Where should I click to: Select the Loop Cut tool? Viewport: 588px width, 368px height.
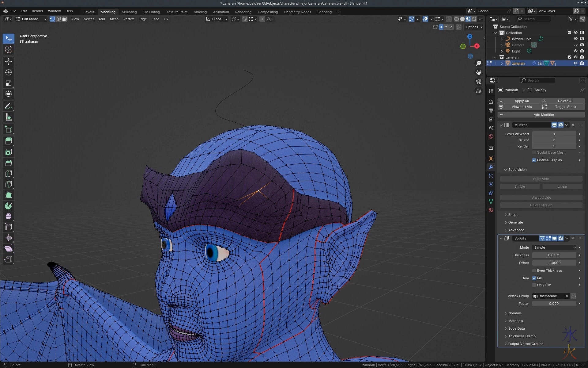[9, 174]
